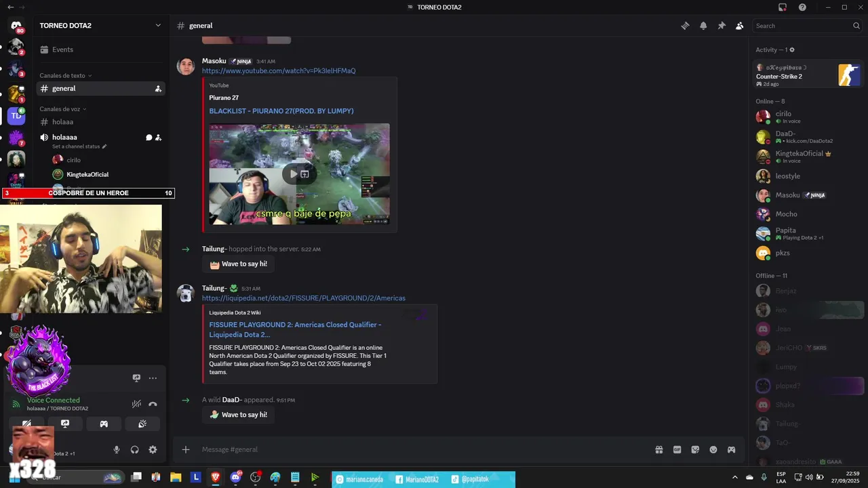
Task: Play the embedded YouTube video
Action: (x=293, y=174)
